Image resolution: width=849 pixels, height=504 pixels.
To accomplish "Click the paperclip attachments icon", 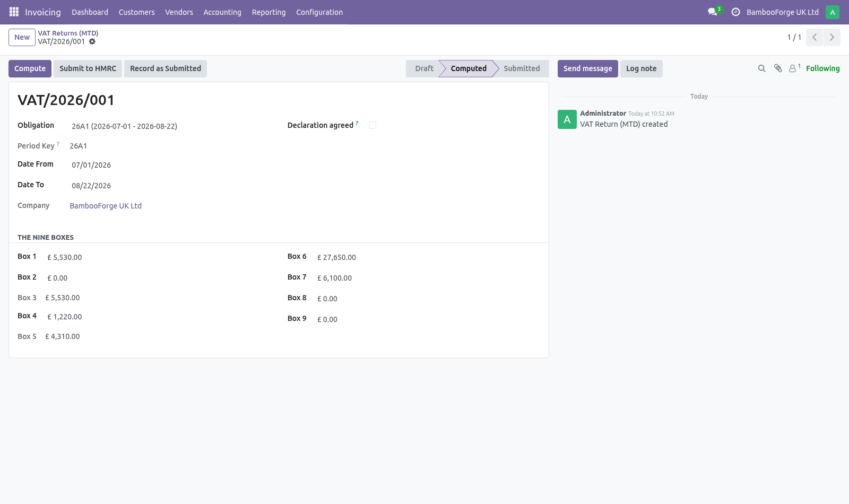I will pos(778,68).
